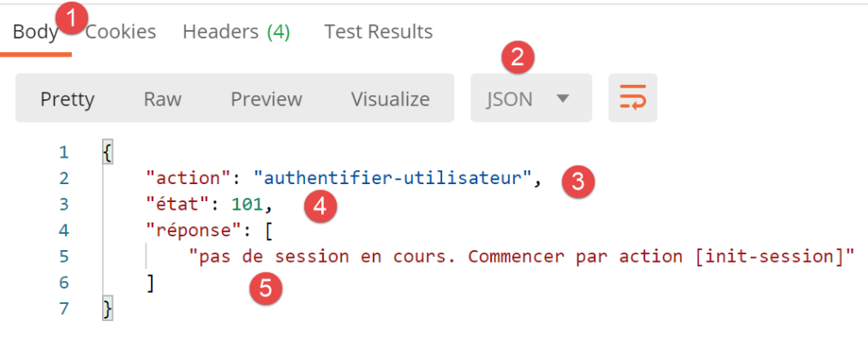Select the Pretty view mode
The height and width of the screenshot is (352, 868).
67,98
